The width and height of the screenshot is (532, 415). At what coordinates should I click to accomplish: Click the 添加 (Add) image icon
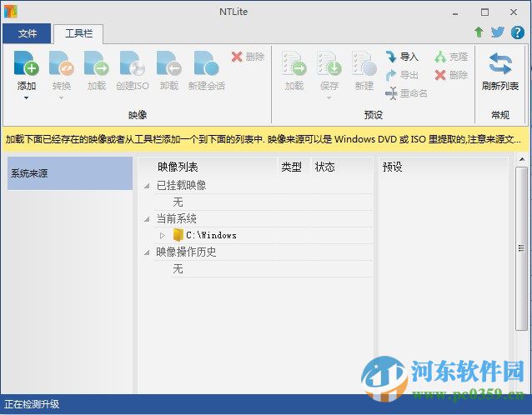click(x=27, y=63)
